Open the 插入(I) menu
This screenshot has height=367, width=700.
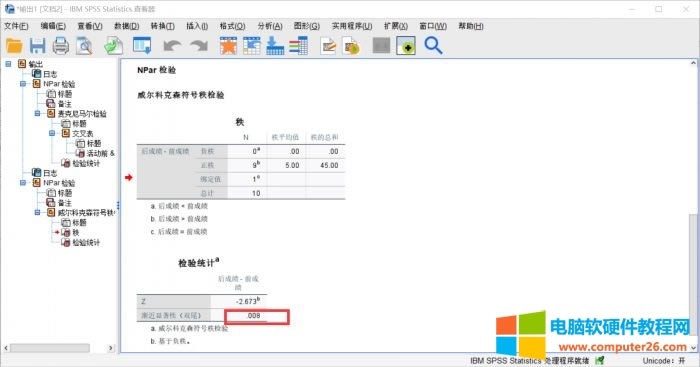(197, 26)
